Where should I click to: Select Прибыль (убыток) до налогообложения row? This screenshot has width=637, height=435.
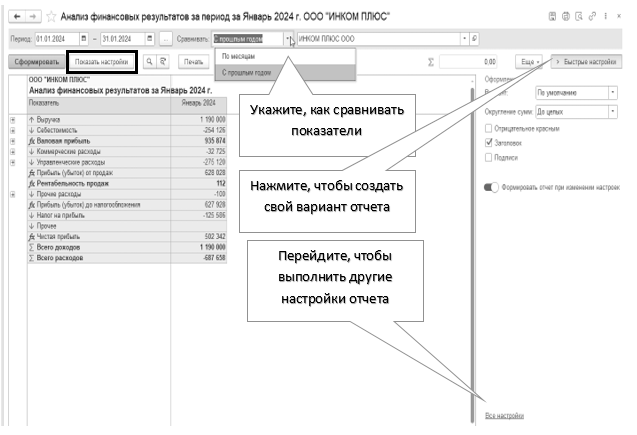[127, 205]
